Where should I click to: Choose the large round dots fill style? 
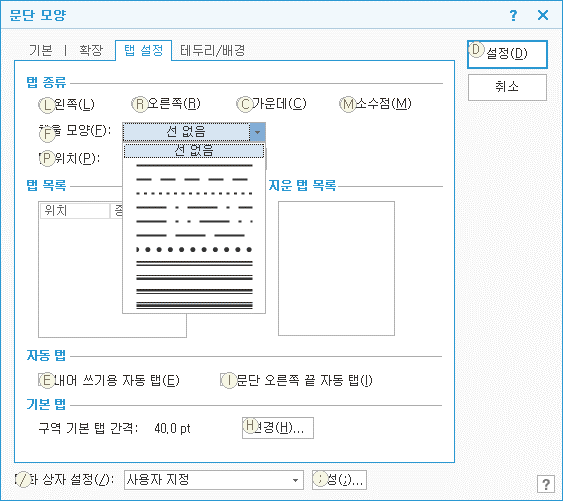click(194, 249)
